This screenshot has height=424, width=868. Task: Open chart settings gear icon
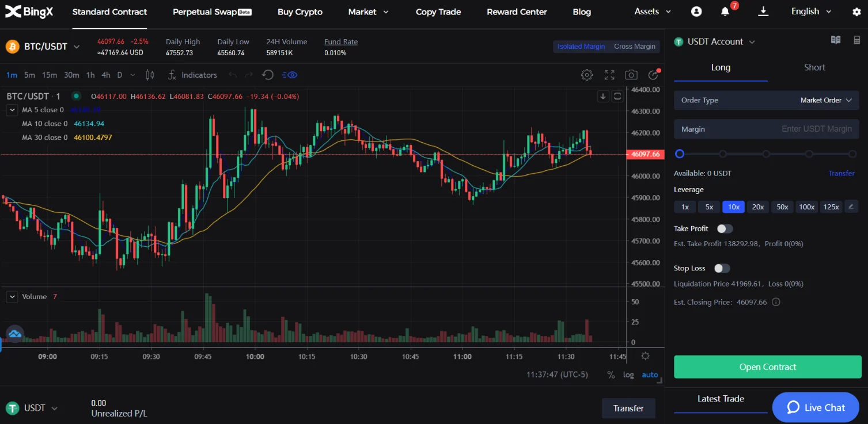(587, 75)
